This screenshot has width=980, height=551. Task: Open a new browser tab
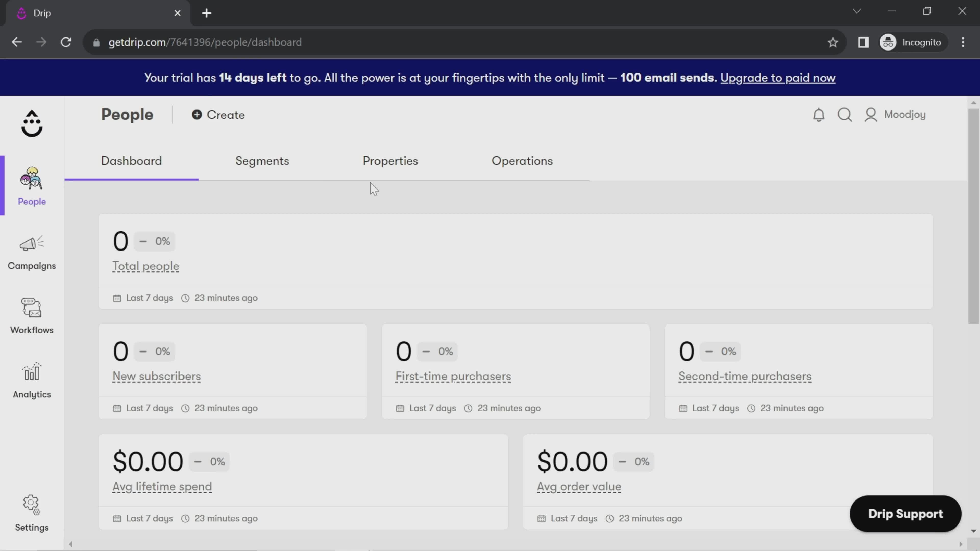tap(206, 13)
